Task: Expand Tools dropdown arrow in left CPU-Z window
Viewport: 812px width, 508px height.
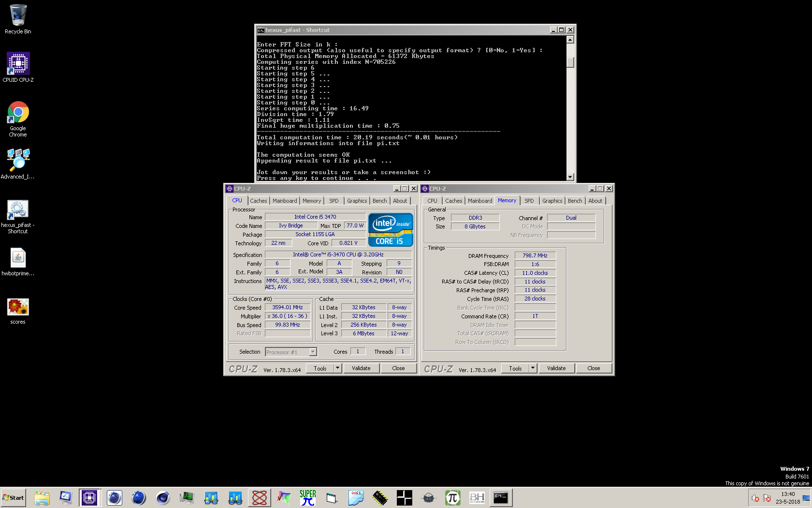Action: click(338, 369)
